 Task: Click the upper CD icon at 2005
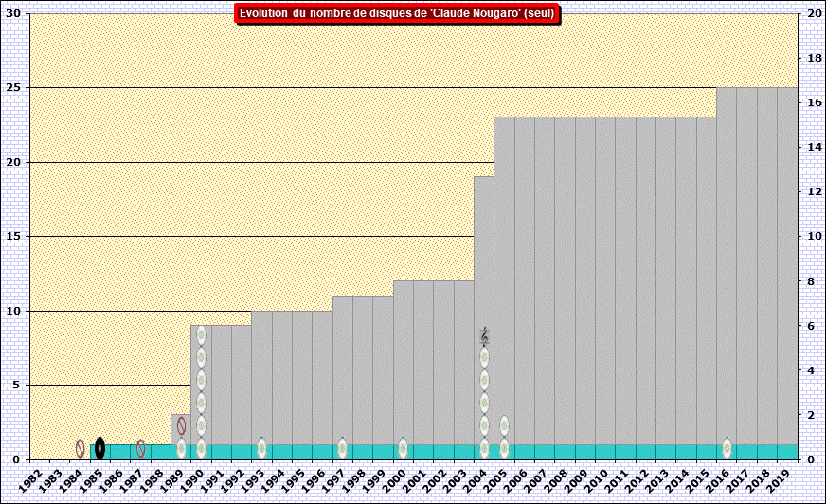pyautogui.click(x=504, y=425)
